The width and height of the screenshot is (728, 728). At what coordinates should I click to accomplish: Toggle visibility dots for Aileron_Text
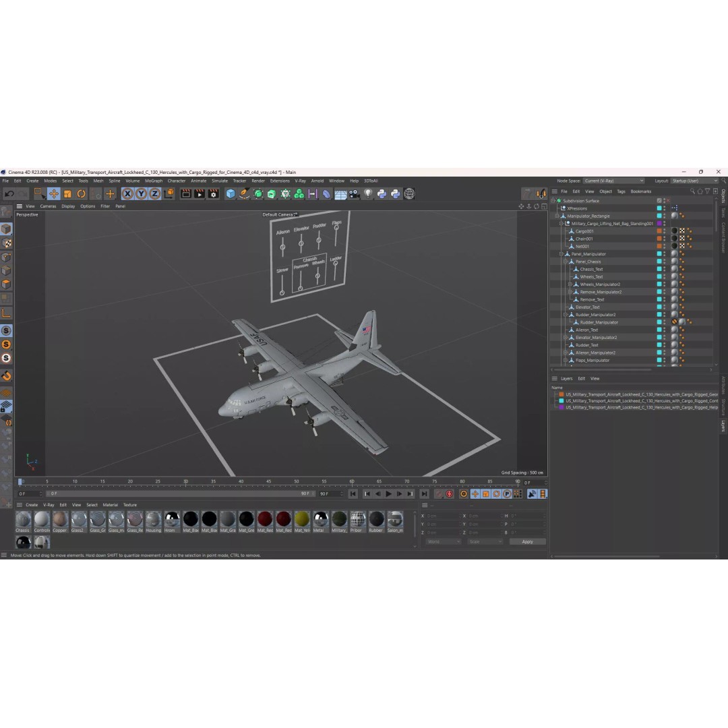tap(665, 330)
